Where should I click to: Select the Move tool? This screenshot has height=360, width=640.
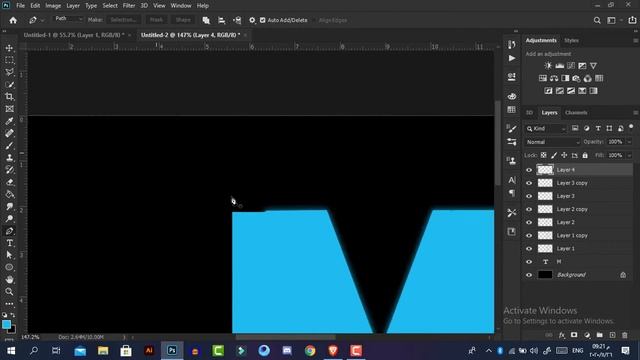(x=9, y=48)
